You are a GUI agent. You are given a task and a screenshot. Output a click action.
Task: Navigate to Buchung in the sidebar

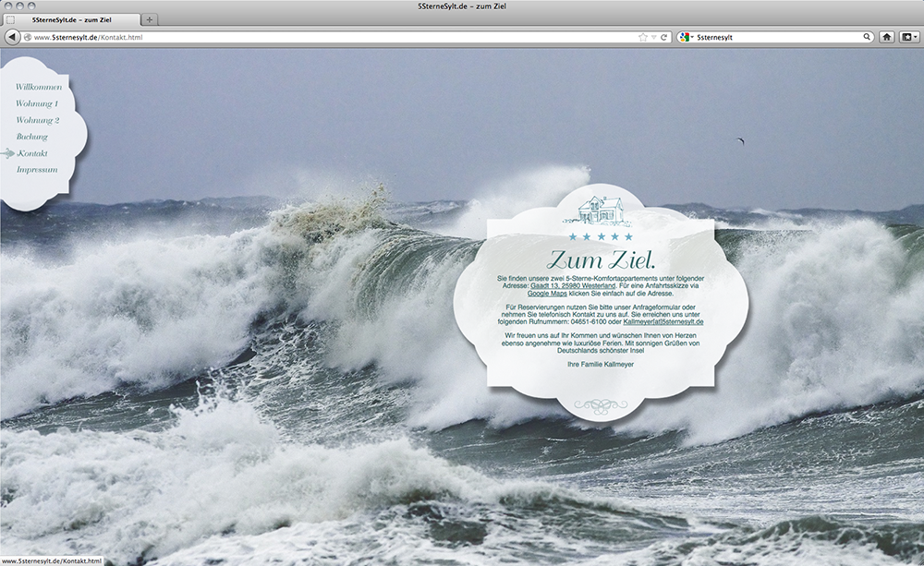[31, 137]
